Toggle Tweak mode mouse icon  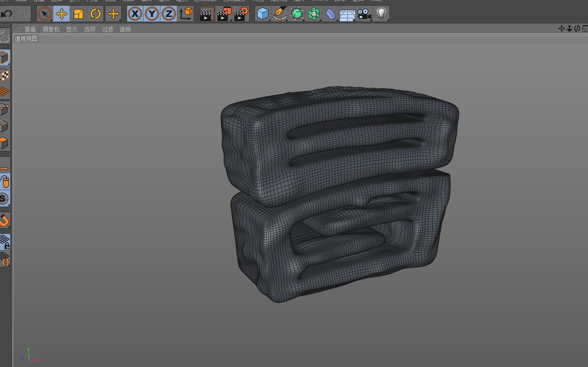click(x=5, y=182)
